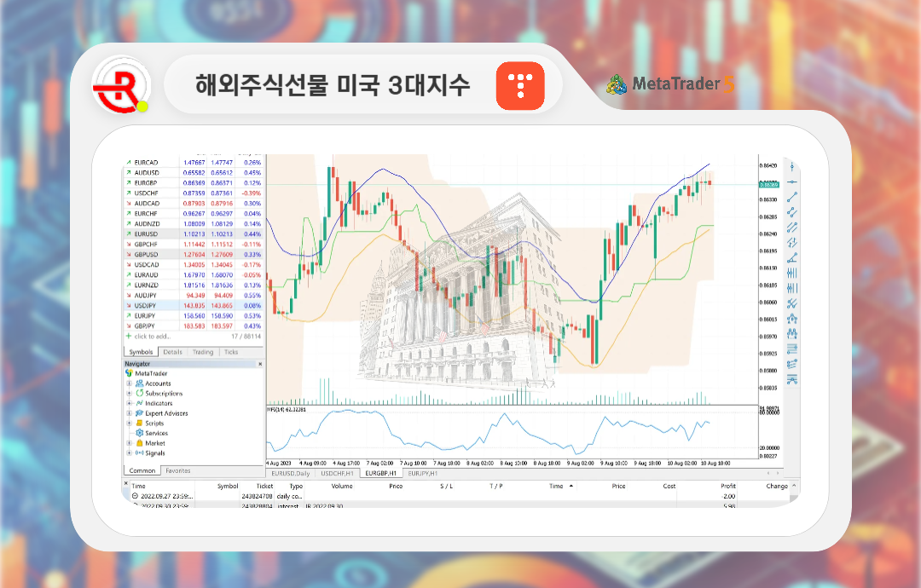Click the green plus icon beside click to add

tap(128, 337)
